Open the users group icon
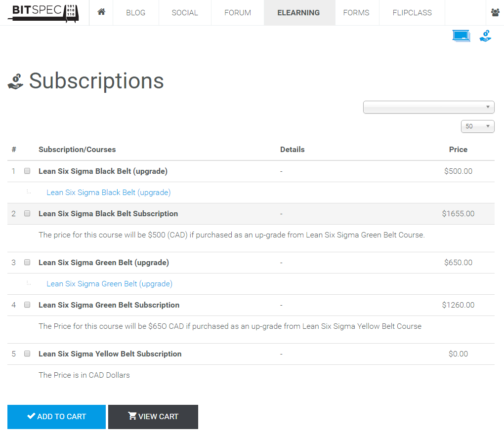 [x=495, y=12]
